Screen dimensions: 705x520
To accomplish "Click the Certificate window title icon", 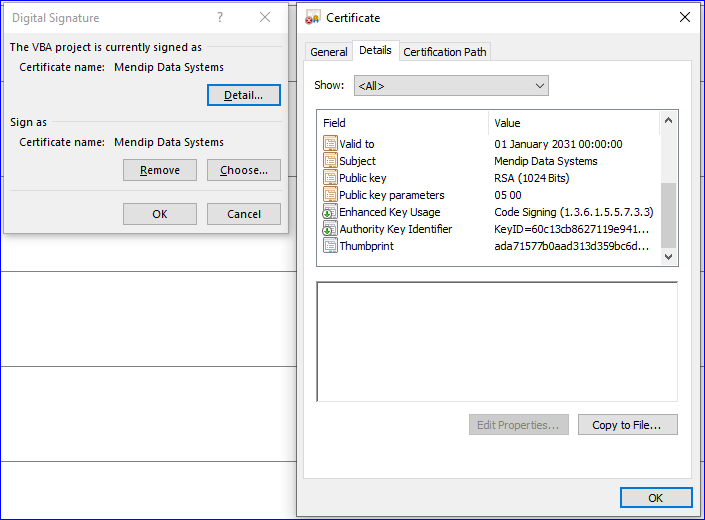I will point(312,18).
